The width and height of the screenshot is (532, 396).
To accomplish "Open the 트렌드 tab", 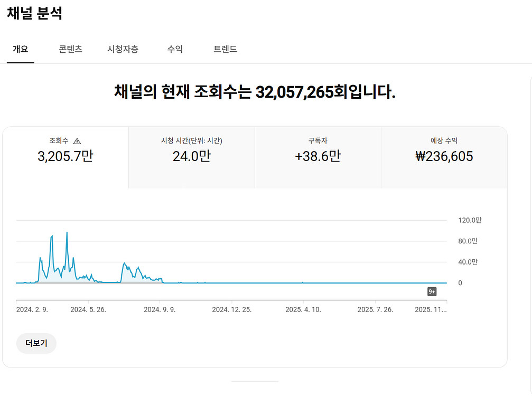I will pyautogui.click(x=225, y=49).
